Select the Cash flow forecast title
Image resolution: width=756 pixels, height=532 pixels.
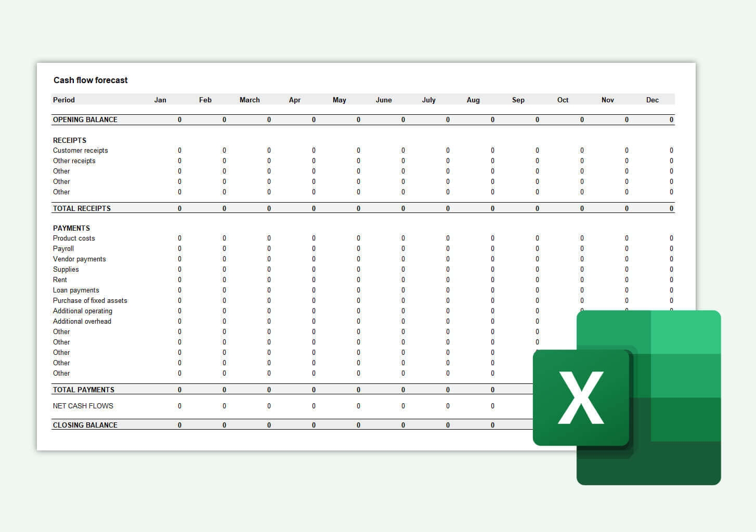[90, 80]
